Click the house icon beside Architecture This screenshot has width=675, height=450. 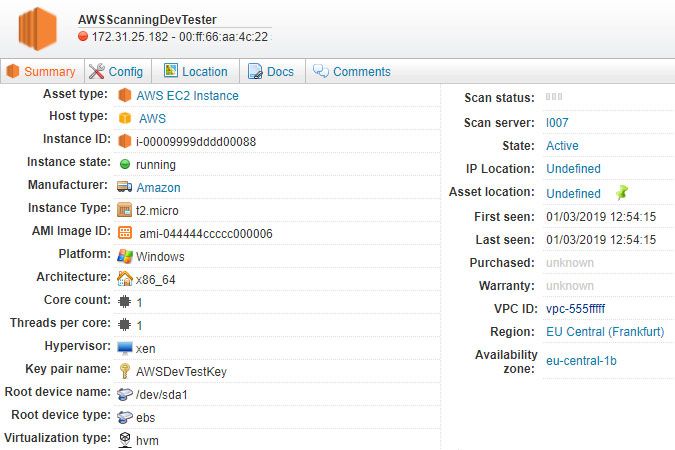[x=125, y=279]
